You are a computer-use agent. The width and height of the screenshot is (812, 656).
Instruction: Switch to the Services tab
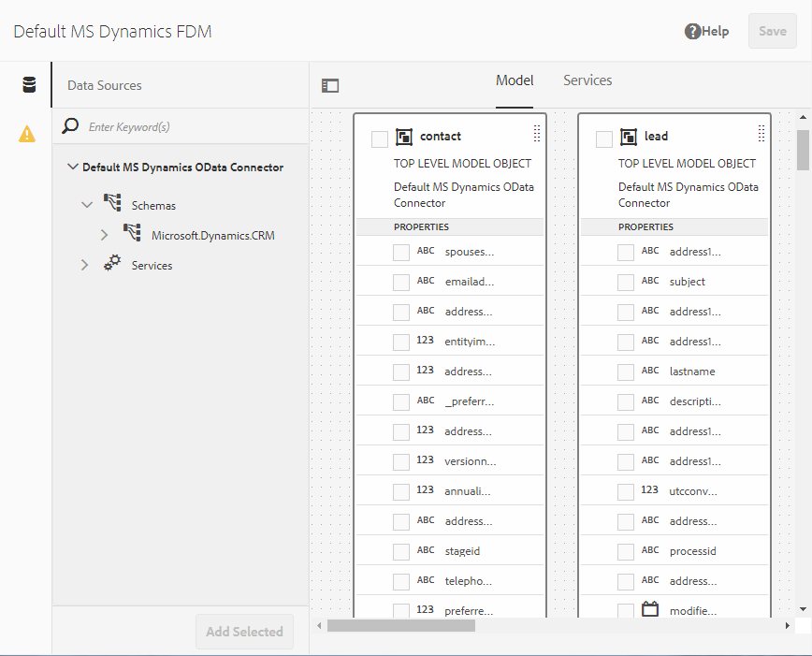pos(587,80)
